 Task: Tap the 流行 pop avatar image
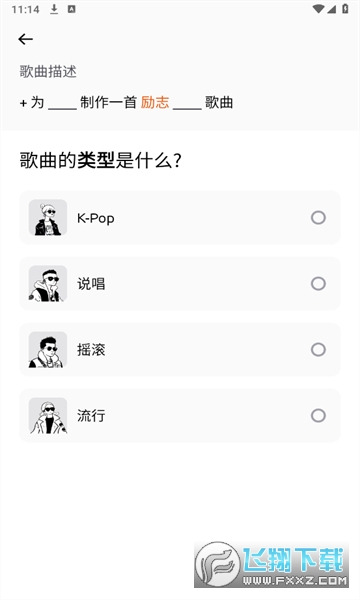[x=48, y=416]
